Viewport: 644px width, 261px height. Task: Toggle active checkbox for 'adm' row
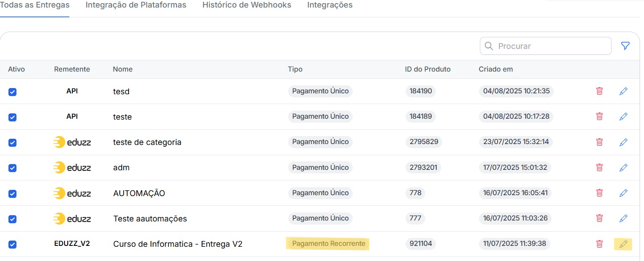click(12, 168)
